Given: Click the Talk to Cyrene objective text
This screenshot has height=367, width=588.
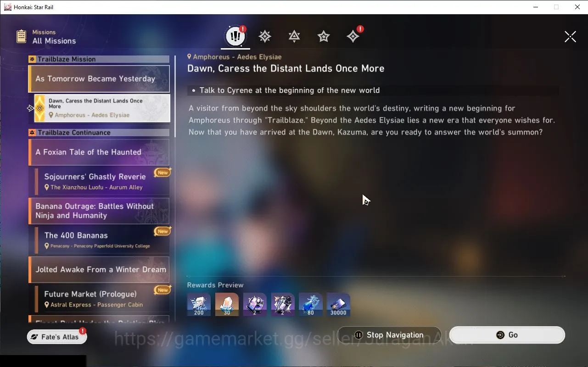Looking at the screenshot, I should [290, 90].
